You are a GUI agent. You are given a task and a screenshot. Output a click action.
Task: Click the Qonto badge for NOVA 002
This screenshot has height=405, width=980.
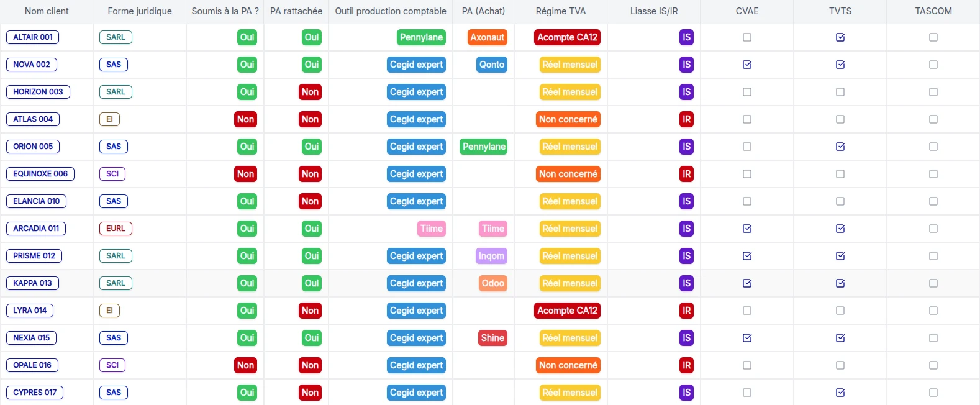pos(492,65)
